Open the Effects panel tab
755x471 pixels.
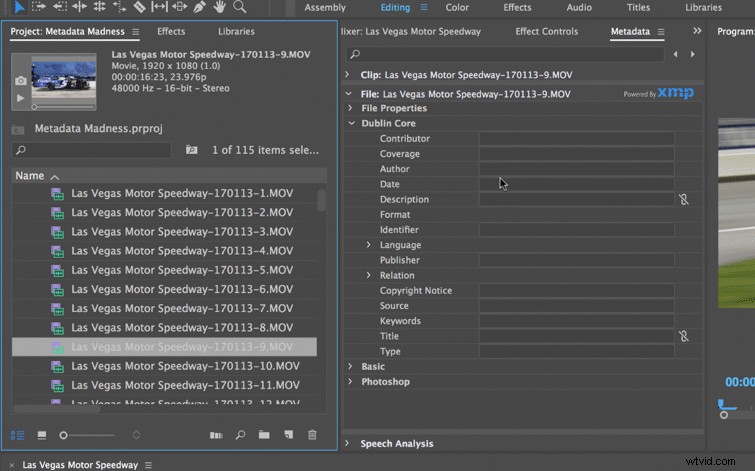[171, 31]
